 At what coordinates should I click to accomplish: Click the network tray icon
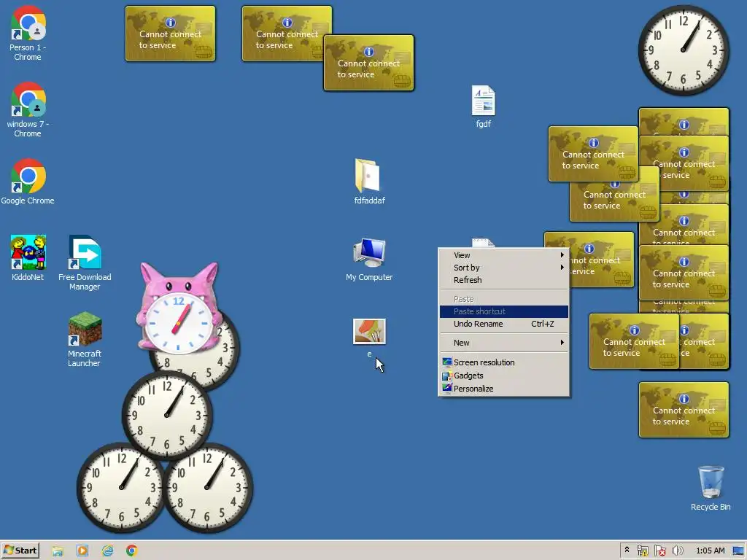642,551
